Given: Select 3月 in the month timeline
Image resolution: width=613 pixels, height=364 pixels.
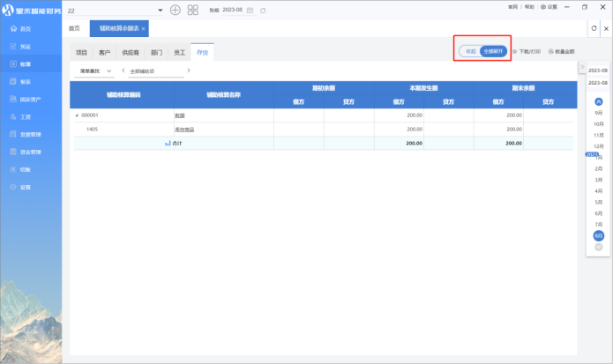Looking at the screenshot, I should [x=599, y=180].
